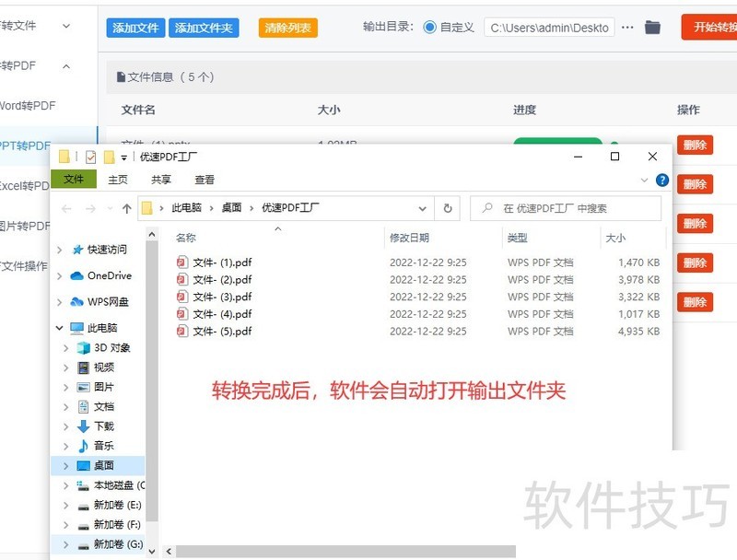Select the 自定义 output directory radio button
Viewport: 737px width, 560px height.
pyautogui.click(x=429, y=28)
